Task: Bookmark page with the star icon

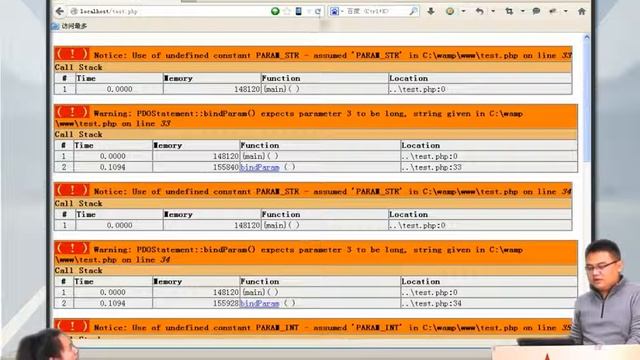Action: click(x=287, y=11)
